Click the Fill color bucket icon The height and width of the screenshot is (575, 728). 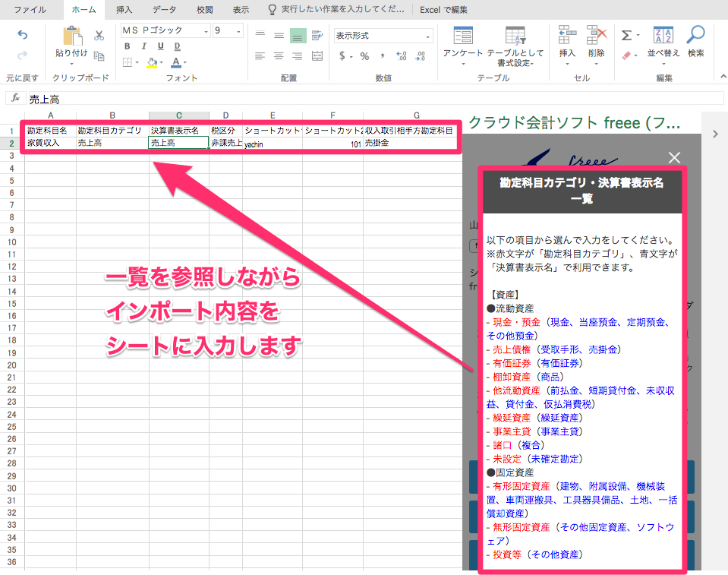tap(152, 62)
